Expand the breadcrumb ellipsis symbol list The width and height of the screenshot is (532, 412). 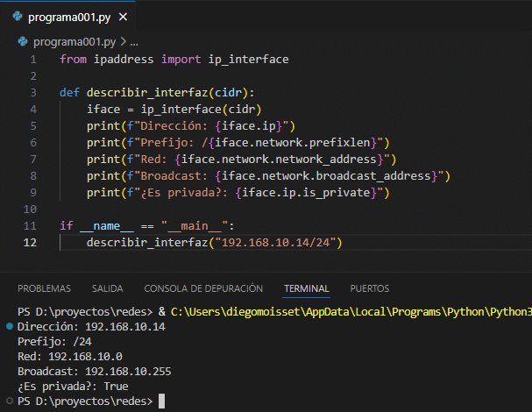pyautogui.click(x=134, y=41)
